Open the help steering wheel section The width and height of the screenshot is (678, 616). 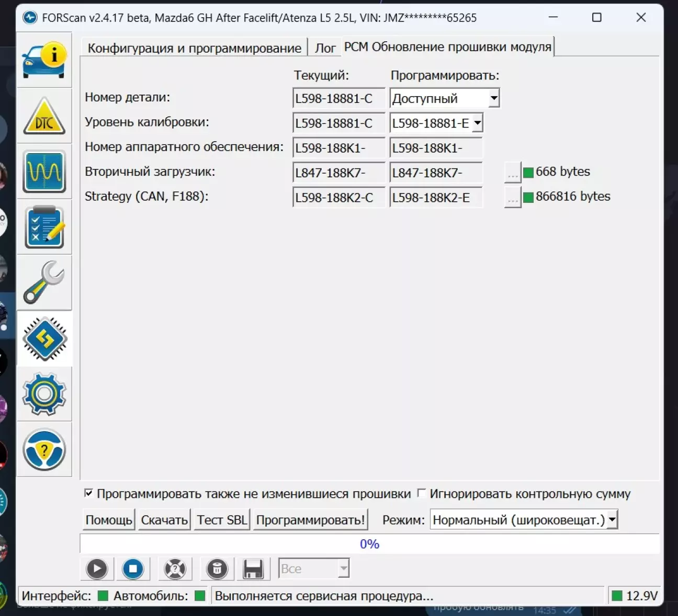tap(44, 449)
